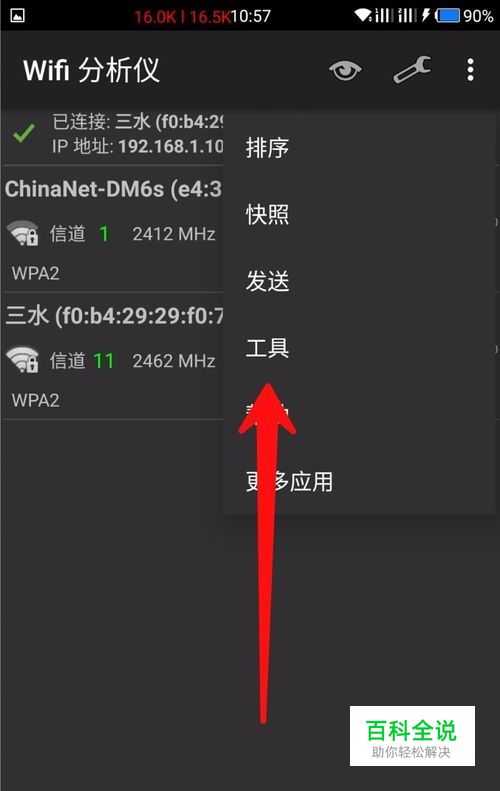Open the wrench settings icon
Screen dimensions: 500x791
tap(412, 70)
